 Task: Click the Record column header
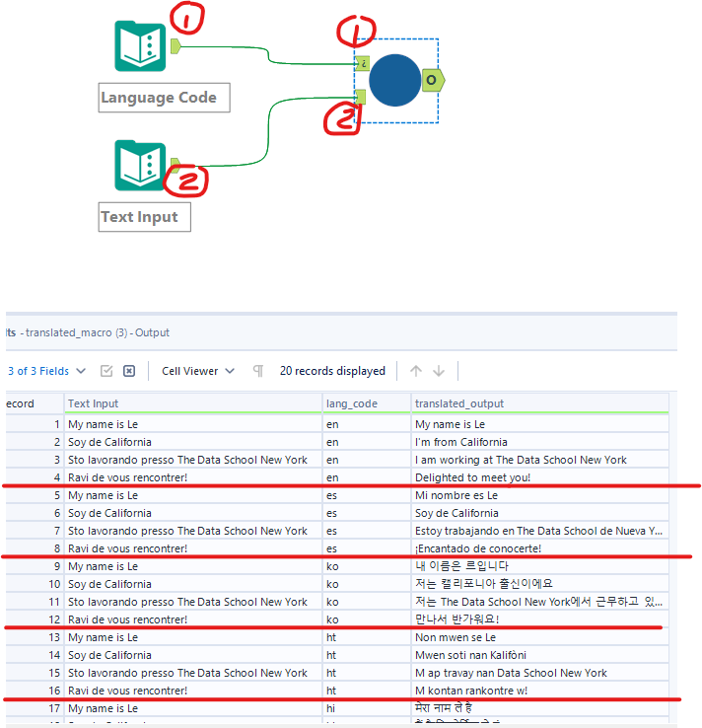[35, 403]
